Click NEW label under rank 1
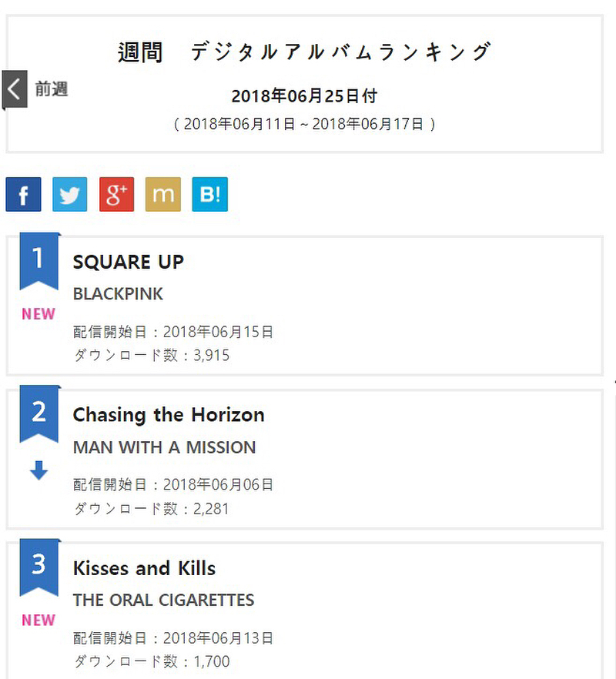Screen dimensions: 616x679 38,314
